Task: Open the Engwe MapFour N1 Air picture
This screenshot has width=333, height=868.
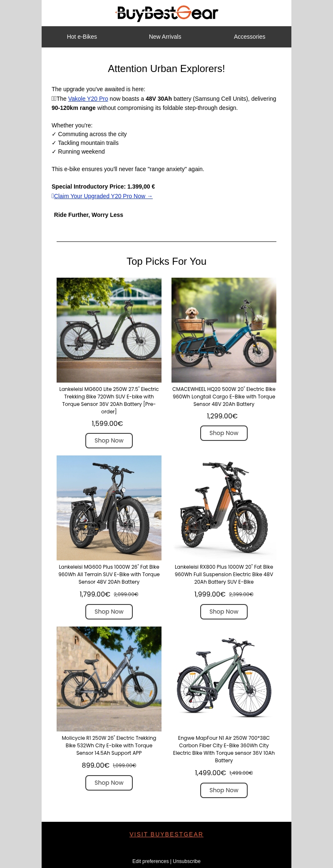Action: pos(224,679)
